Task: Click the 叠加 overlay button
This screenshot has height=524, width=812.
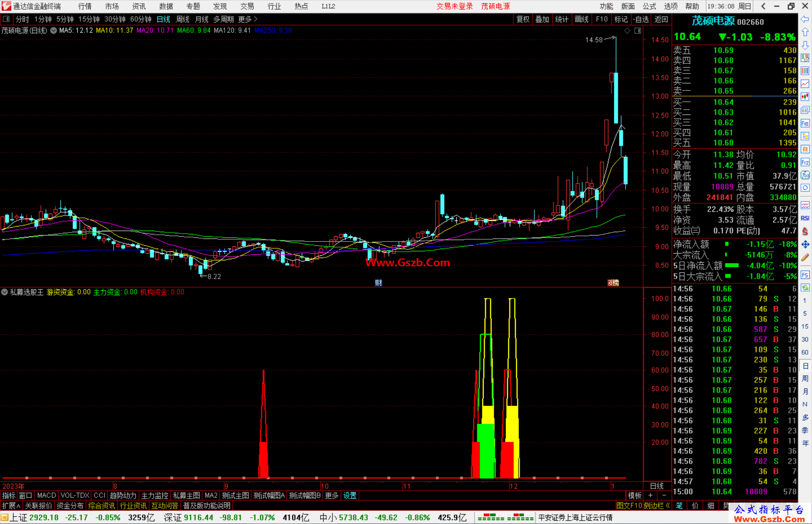Action: [x=542, y=19]
